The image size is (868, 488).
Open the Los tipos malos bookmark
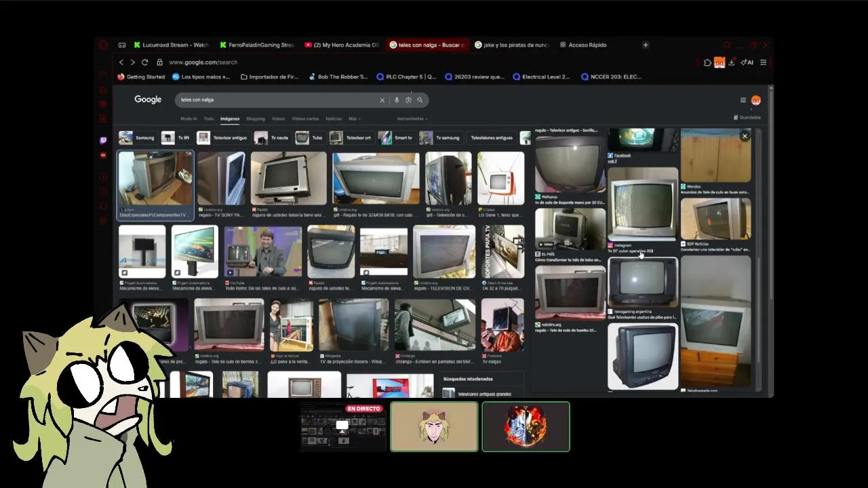click(201, 77)
